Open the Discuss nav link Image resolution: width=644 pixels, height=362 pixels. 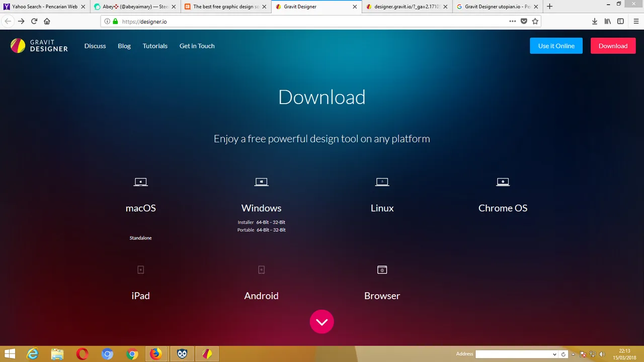point(95,46)
